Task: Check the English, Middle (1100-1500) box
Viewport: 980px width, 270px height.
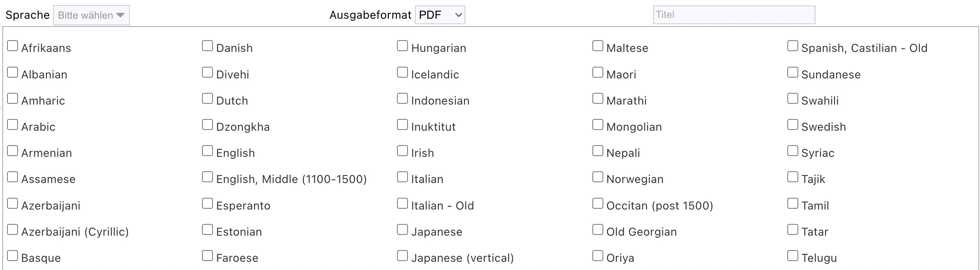Action: 207,177
